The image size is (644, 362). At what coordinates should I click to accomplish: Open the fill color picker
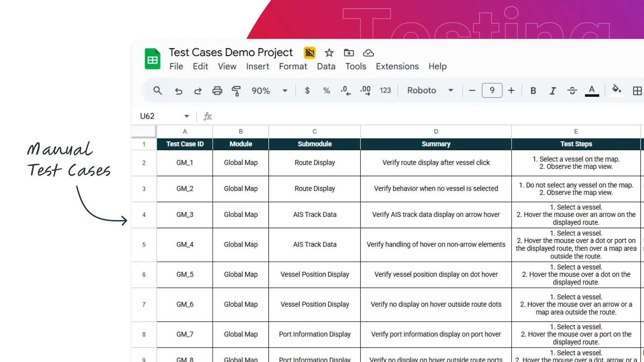(x=616, y=90)
